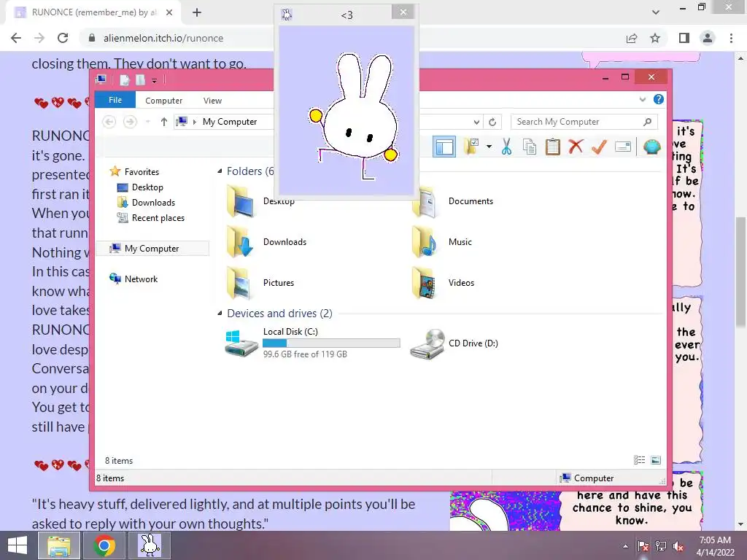747x560 pixels.
Task: Expand the ribbon with the chevron near Help
Action: (x=642, y=99)
